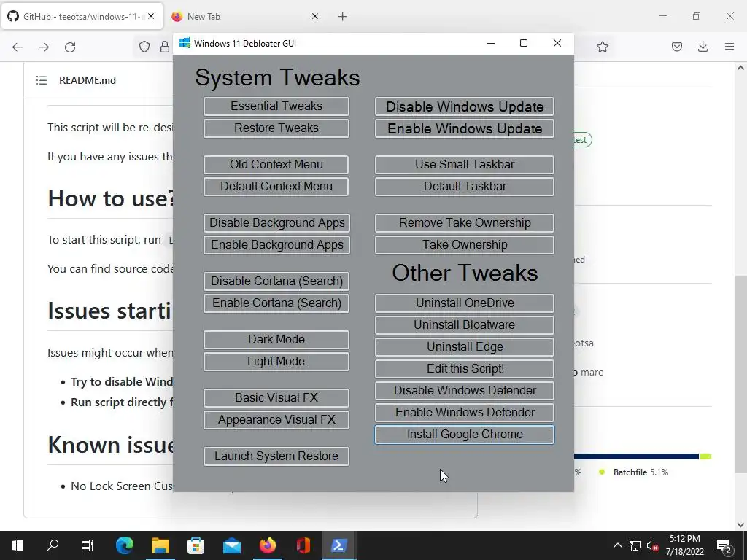The height and width of the screenshot is (560, 747).
Task: Switch to Dark Mode
Action: (276, 340)
